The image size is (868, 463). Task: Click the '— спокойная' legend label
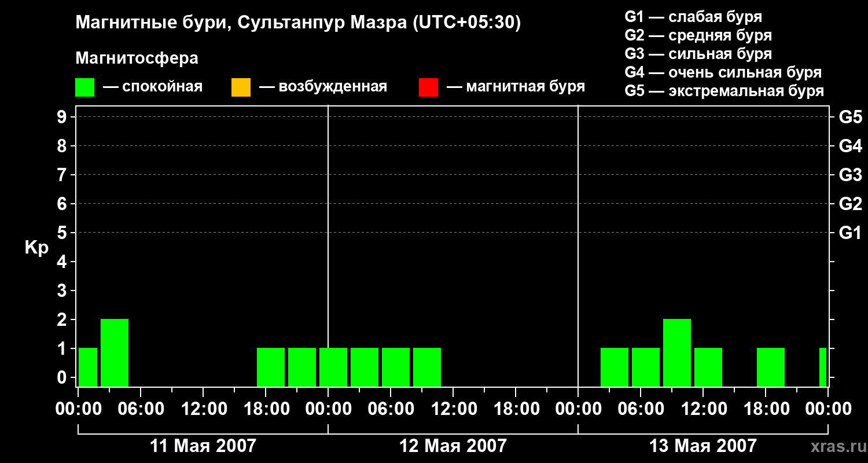[x=153, y=87]
